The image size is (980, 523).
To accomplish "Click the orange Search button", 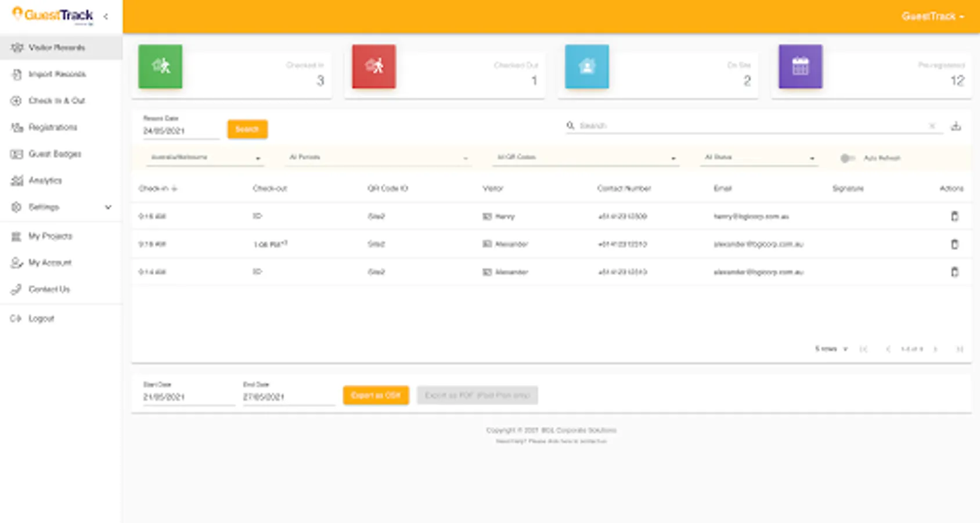I will tap(247, 129).
